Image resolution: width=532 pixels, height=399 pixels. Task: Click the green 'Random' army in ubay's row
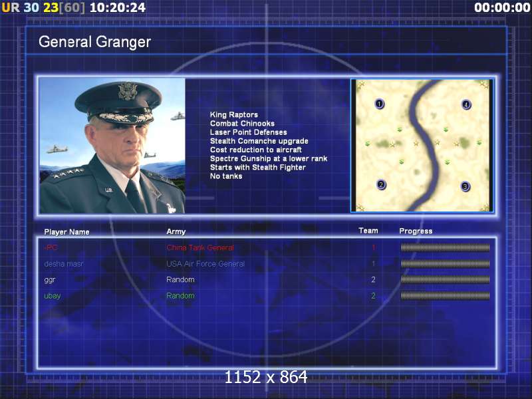tap(180, 295)
